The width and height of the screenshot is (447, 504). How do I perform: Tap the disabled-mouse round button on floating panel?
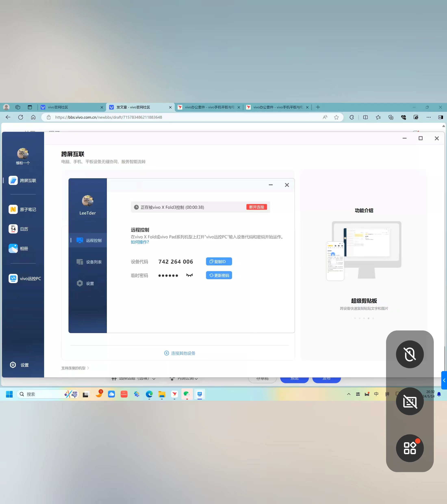pyautogui.click(x=410, y=354)
